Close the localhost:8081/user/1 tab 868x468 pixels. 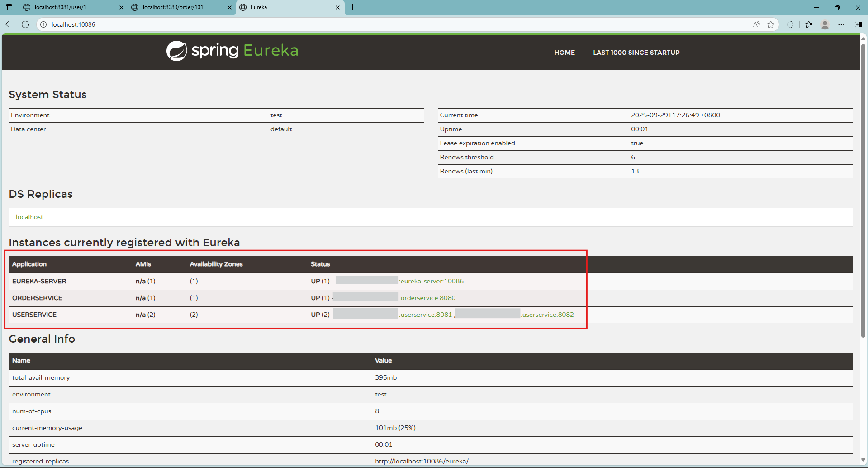point(121,7)
